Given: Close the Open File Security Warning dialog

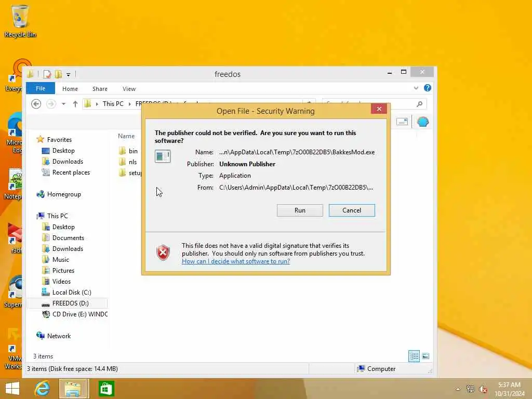Looking at the screenshot, I should [379, 109].
